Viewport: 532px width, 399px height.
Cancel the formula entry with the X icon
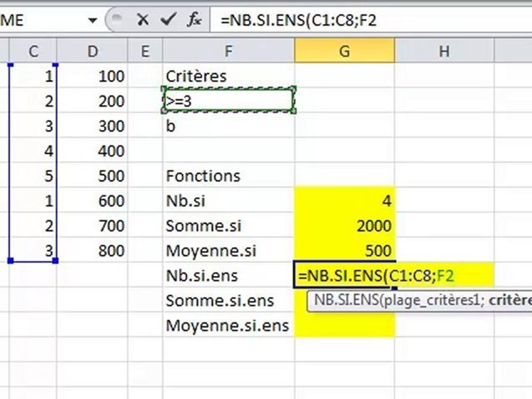pos(143,20)
